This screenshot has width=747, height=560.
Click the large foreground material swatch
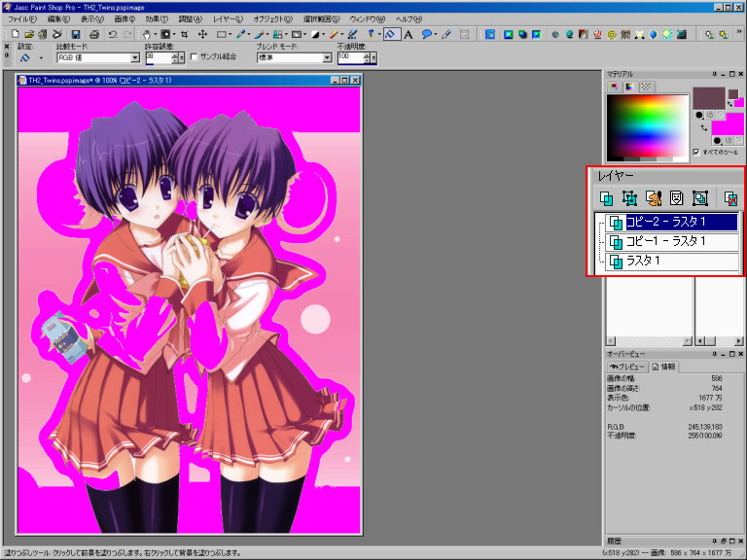[709, 98]
